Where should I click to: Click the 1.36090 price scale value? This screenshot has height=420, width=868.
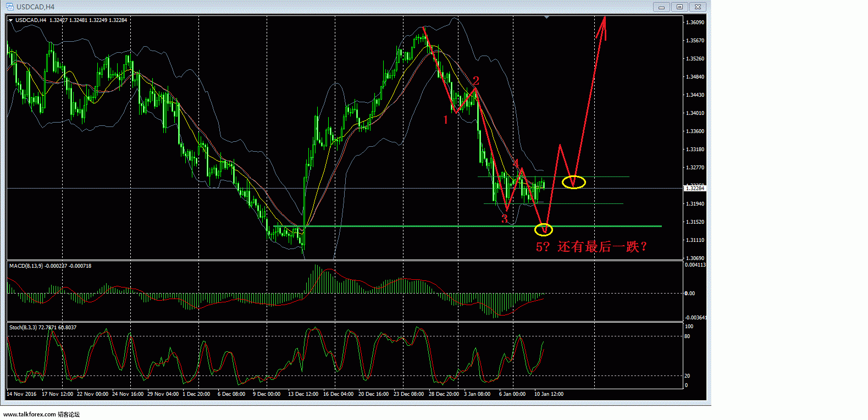coord(695,23)
